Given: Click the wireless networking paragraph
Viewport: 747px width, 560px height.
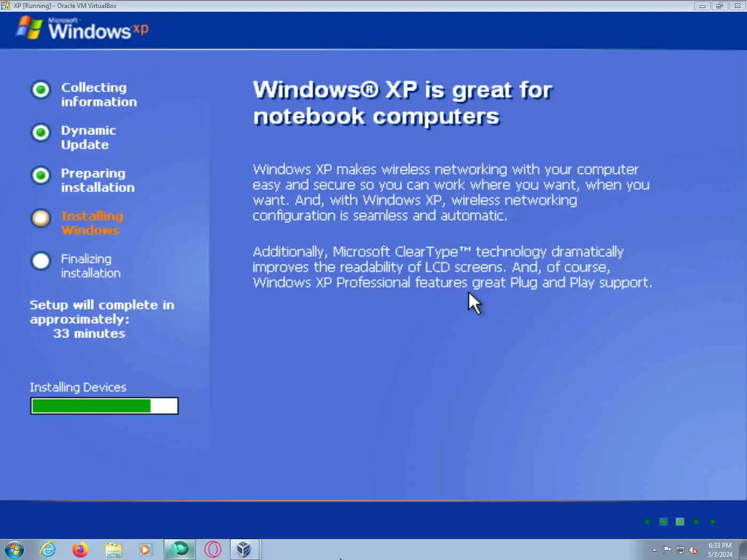Looking at the screenshot, I should click(451, 193).
